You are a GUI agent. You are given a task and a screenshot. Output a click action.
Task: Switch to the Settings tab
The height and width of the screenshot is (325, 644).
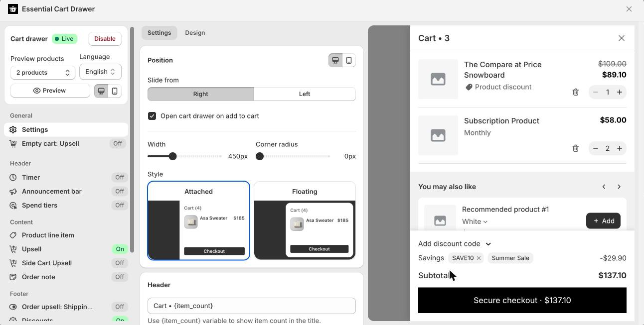160,33
